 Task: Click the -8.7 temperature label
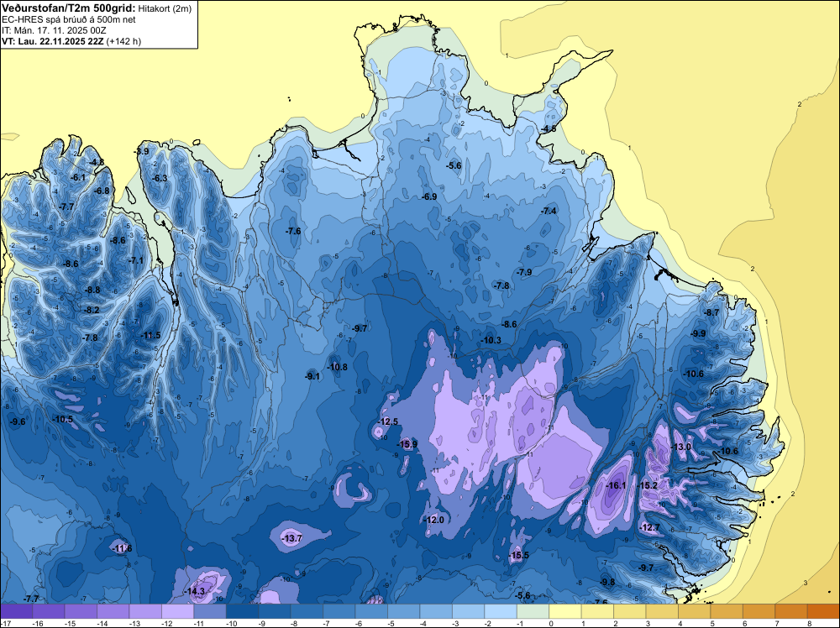(711, 312)
